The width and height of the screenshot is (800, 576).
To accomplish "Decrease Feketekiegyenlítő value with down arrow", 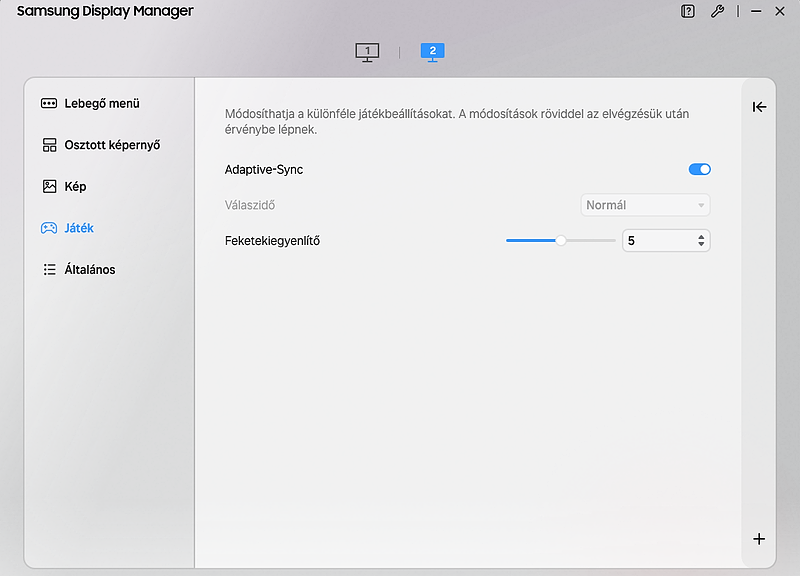I will [x=701, y=245].
